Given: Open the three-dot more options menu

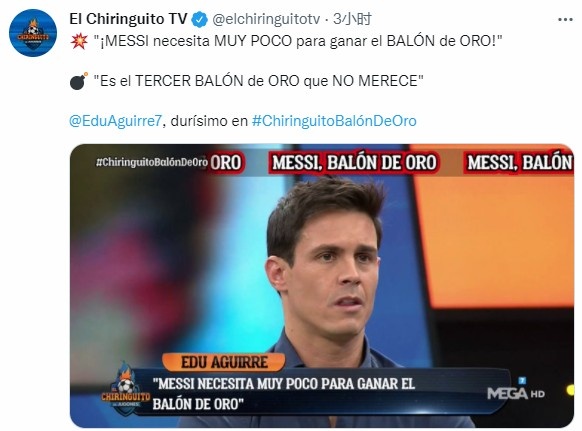Looking at the screenshot, I should (565, 19).
